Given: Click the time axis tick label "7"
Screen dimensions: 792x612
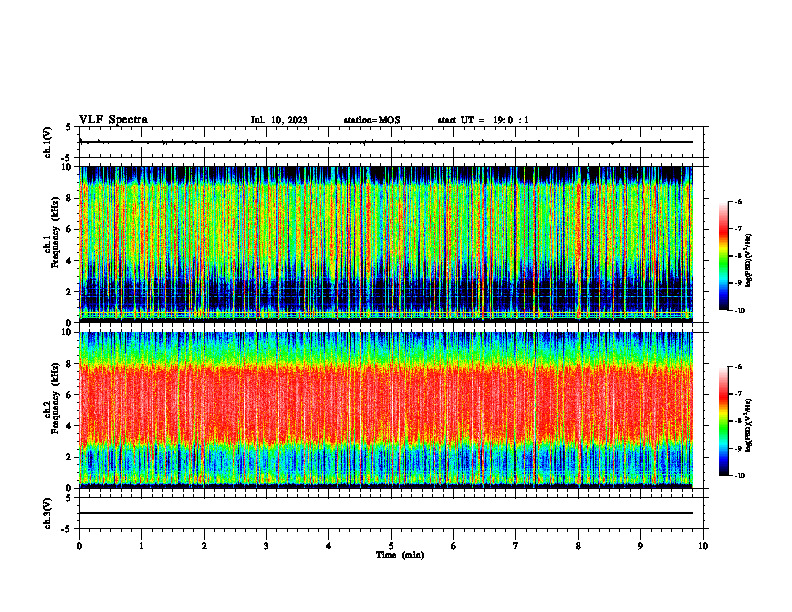Looking at the screenshot, I should [516, 546].
